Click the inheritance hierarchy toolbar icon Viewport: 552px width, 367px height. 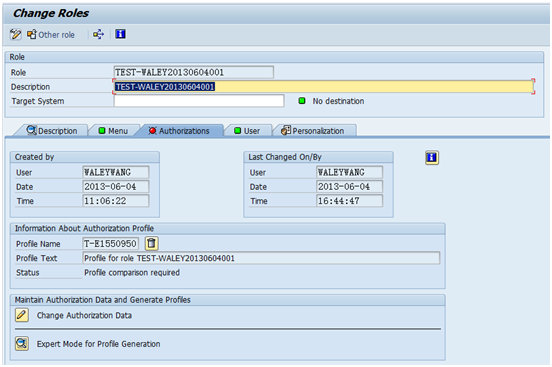pyautogui.click(x=98, y=35)
